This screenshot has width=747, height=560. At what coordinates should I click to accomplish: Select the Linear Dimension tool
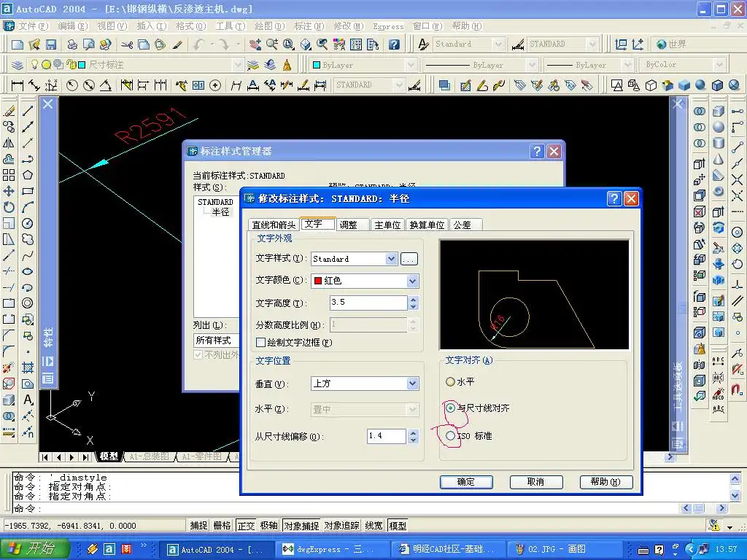18,85
